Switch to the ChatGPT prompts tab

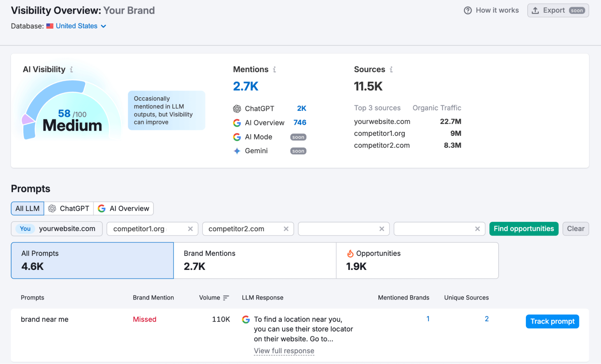click(69, 208)
